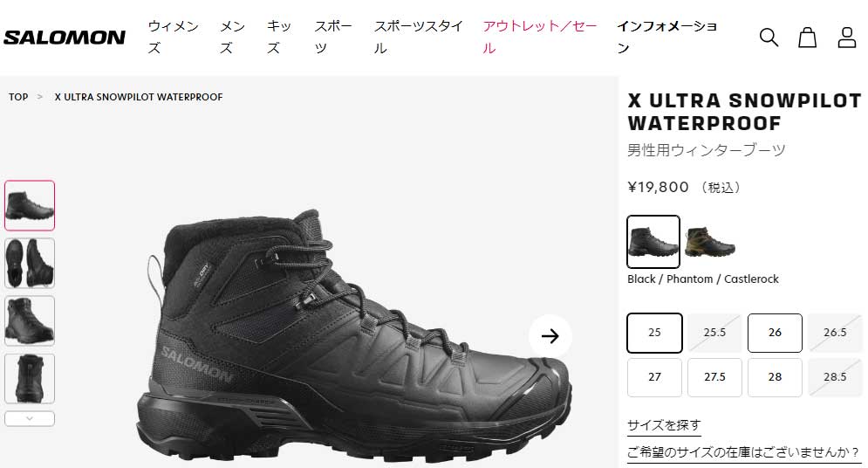Select the olive brown boot color swatch

tap(710, 242)
